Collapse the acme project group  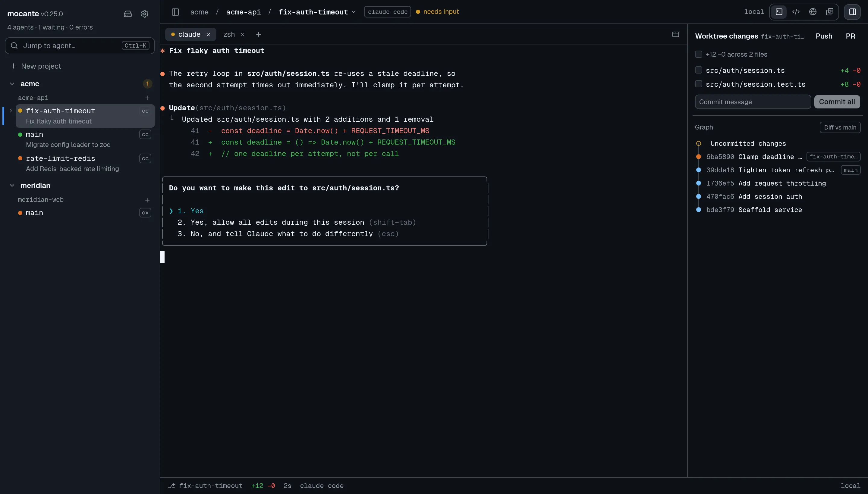12,83
